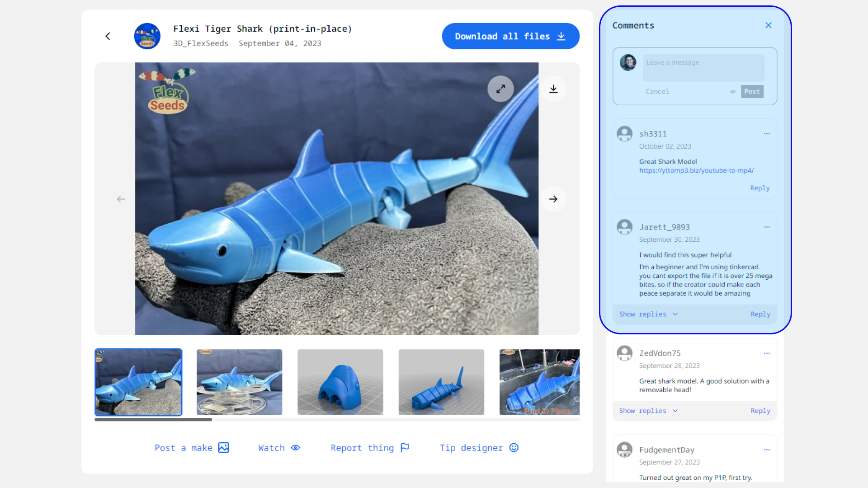Viewport: 868px width, 488px height.
Task: Click the three-dot menu on sh3311 comment
Action: click(x=767, y=133)
